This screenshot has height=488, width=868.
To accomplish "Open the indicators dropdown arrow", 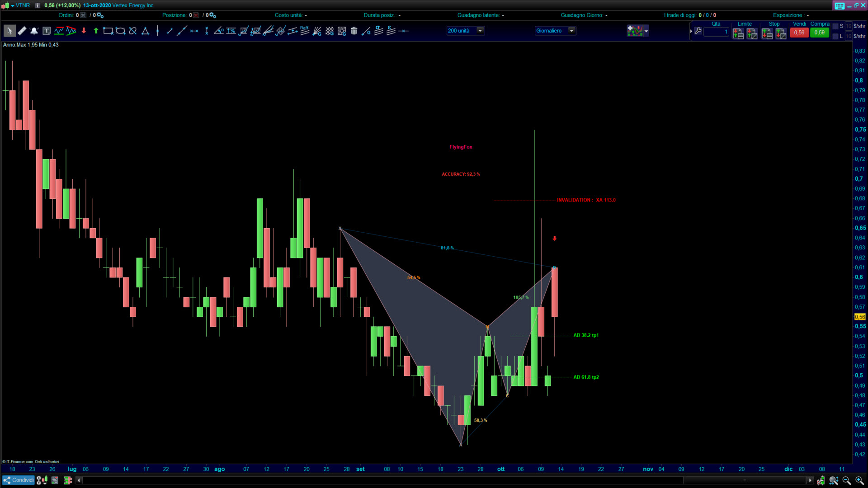I will click(x=646, y=31).
